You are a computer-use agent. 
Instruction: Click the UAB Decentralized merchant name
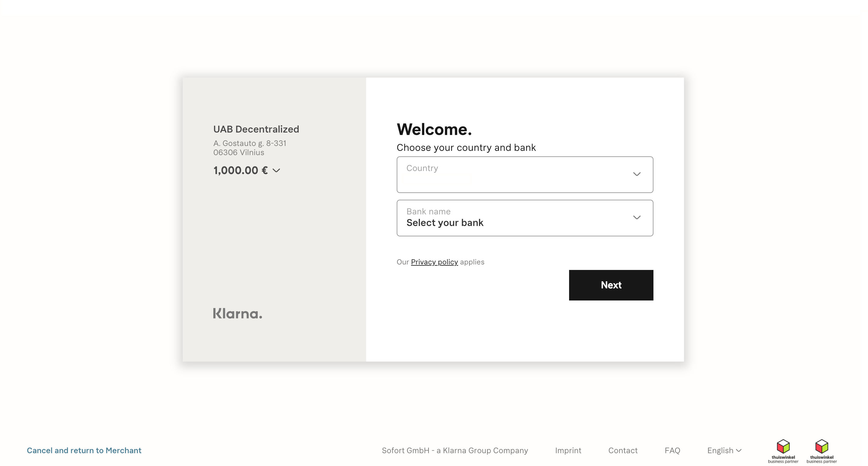pos(256,129)
